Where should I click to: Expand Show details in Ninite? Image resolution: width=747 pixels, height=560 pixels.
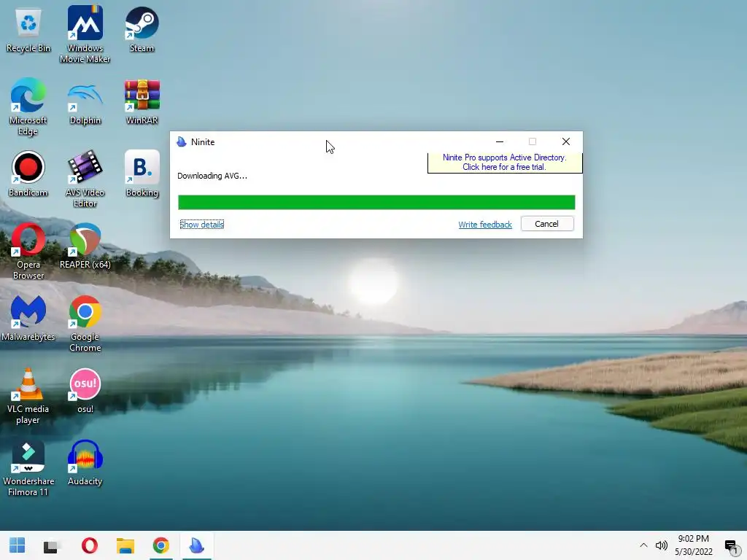click(x=202, y=225)
